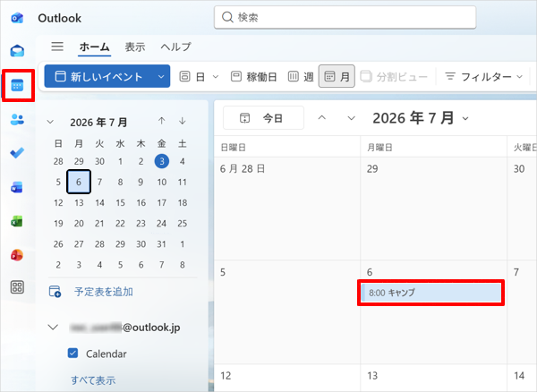Switch to 稼働日 work week view
Image resolution: width=537 pixels, height=392 pixels.
pos(253,76)
